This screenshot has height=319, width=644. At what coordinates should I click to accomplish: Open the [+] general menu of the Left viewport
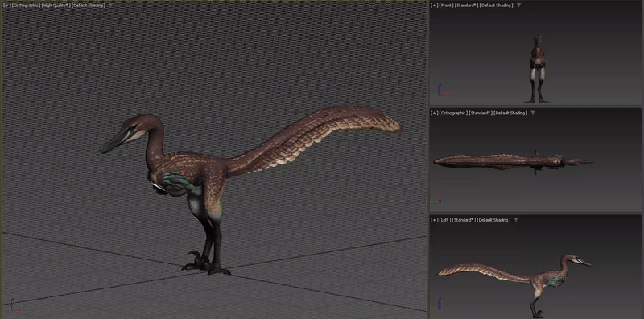coord(434,220)
